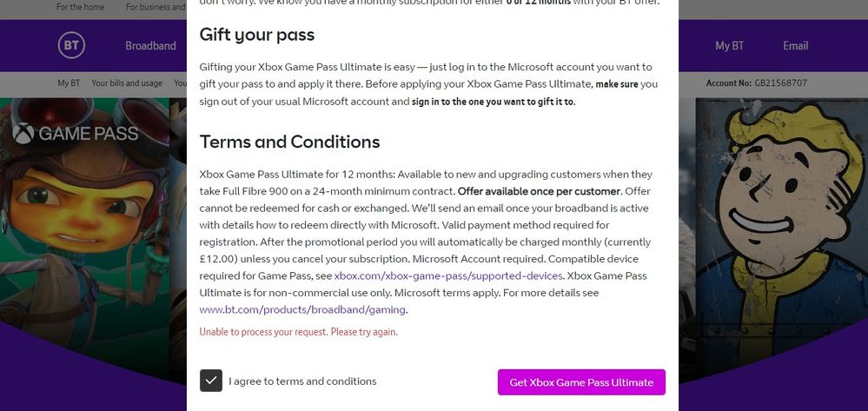The height and width of the screenshot is (411, 868).
Task: Go to My BT in the purple navigation bar
Action: (x=729, y=46)
